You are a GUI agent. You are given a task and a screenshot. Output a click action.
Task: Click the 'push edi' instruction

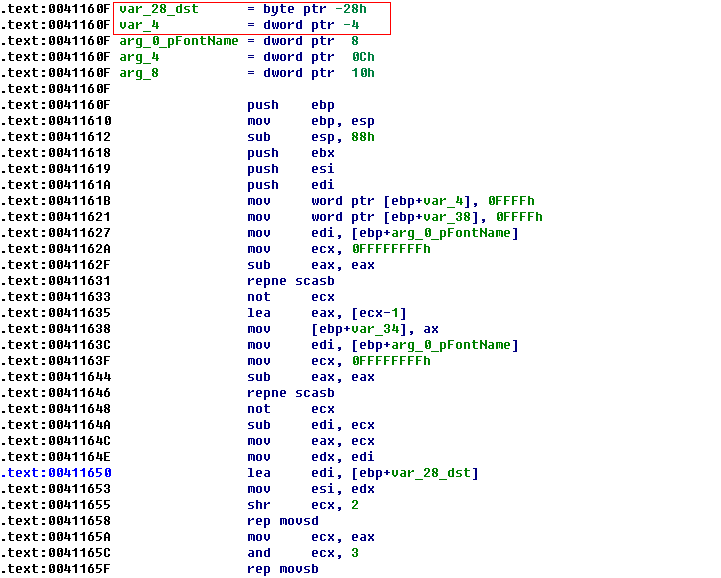(291, 185)
